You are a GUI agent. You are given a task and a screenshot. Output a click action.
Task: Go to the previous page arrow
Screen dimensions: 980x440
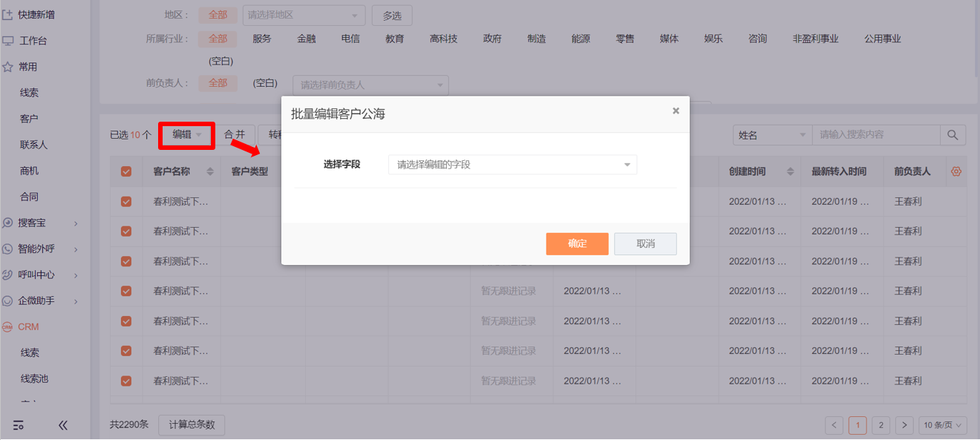(x=834, y=425)
